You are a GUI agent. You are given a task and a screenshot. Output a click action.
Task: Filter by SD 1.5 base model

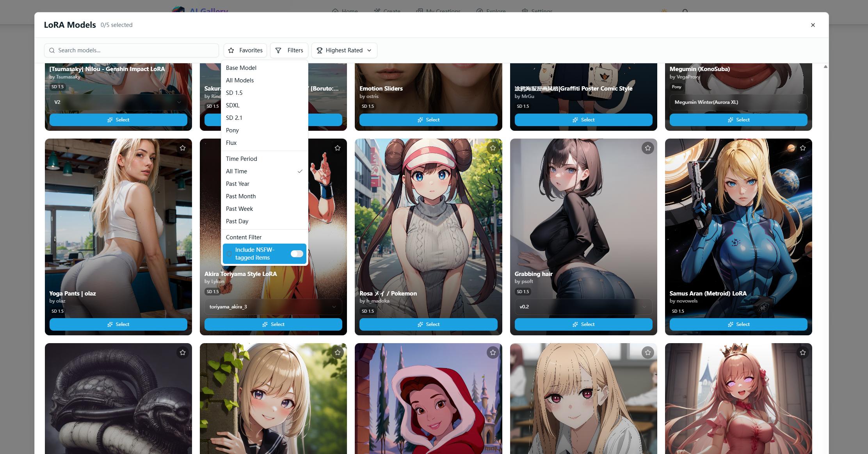coord(264,93)
